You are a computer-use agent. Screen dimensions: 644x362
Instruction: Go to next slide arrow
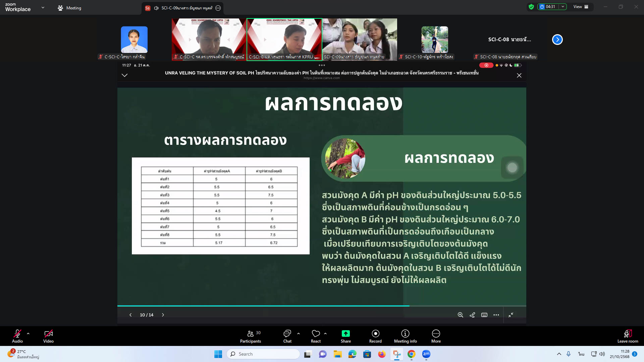click(x=163, y=315)
